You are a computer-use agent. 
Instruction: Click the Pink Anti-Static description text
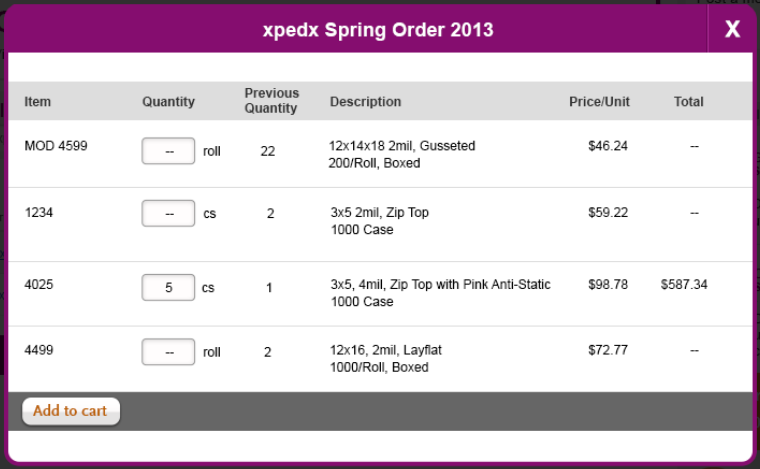click(507, 284)
